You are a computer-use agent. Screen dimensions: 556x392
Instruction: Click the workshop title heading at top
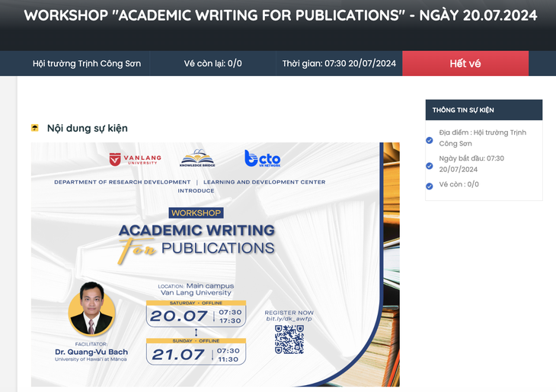280,15
